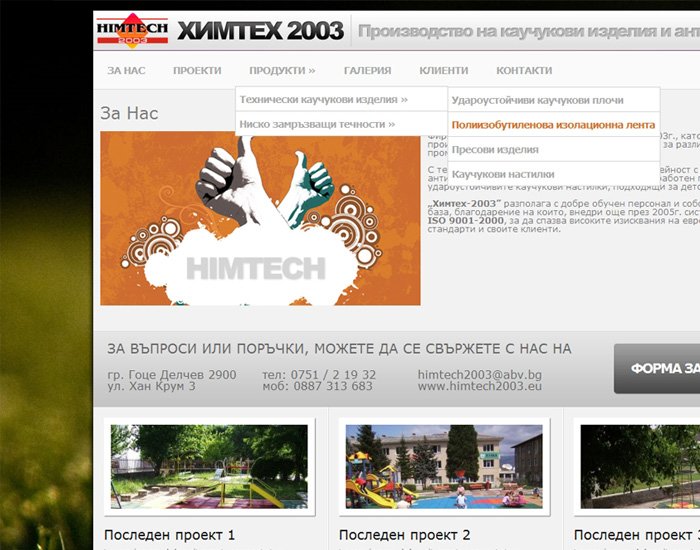
Task: Select Удароустойчиви каучукови плочи
Action: coord(537,101)
